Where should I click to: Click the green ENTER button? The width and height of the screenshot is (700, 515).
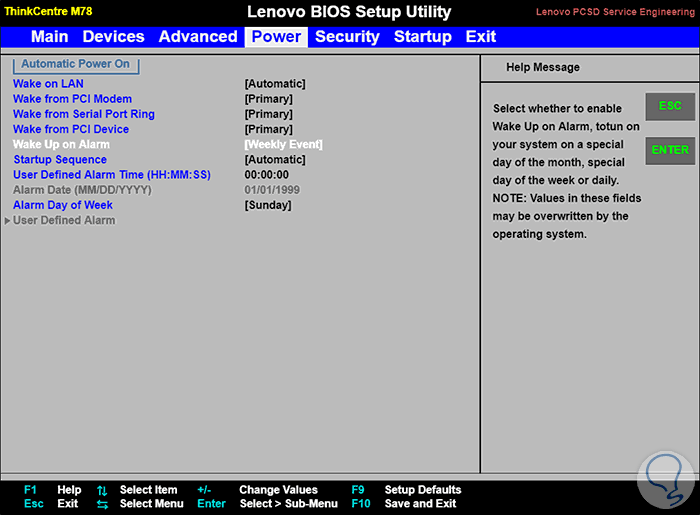pos(670,150)
